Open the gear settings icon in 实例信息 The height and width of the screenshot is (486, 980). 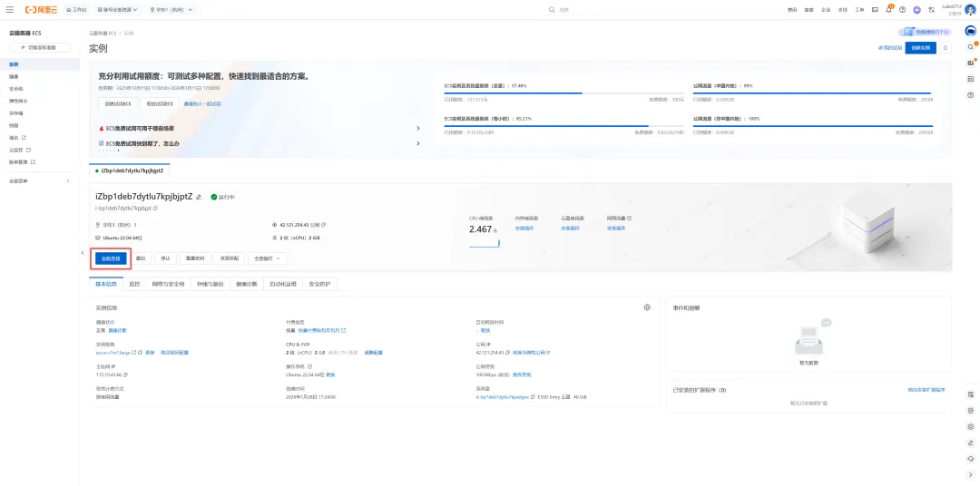tap(648, 307)
